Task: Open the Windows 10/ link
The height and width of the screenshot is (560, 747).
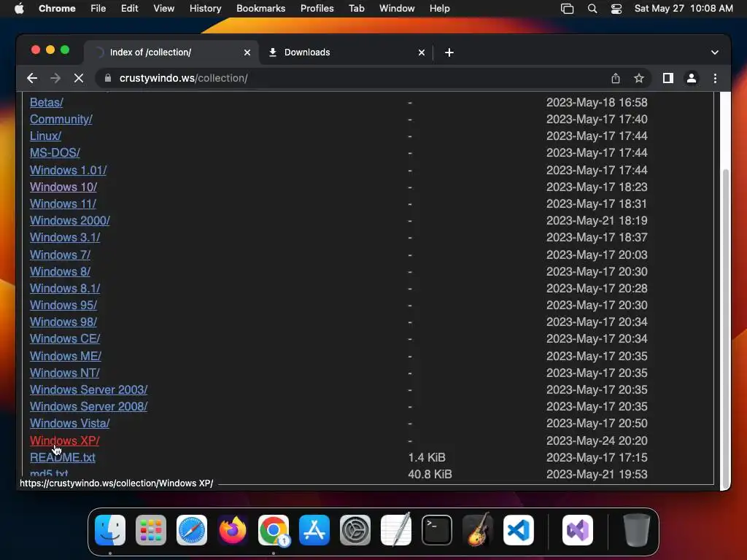Action: coord(63,187)
